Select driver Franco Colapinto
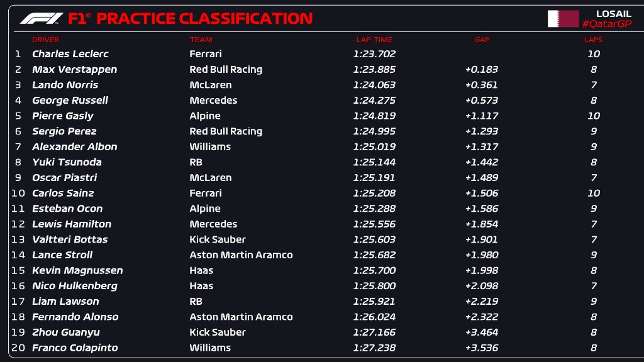This screenshot has width=644, height=362. coord(75,348)
